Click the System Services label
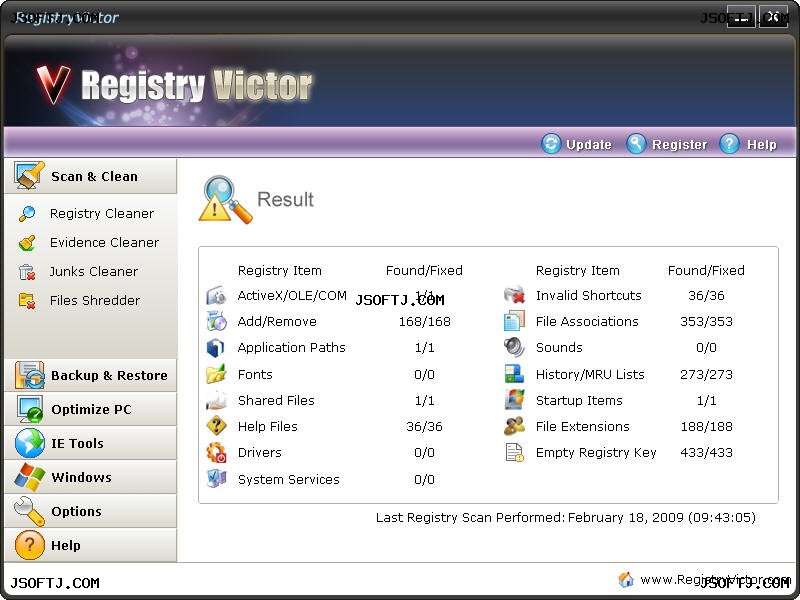800x600 pixels. click(288, 480)
